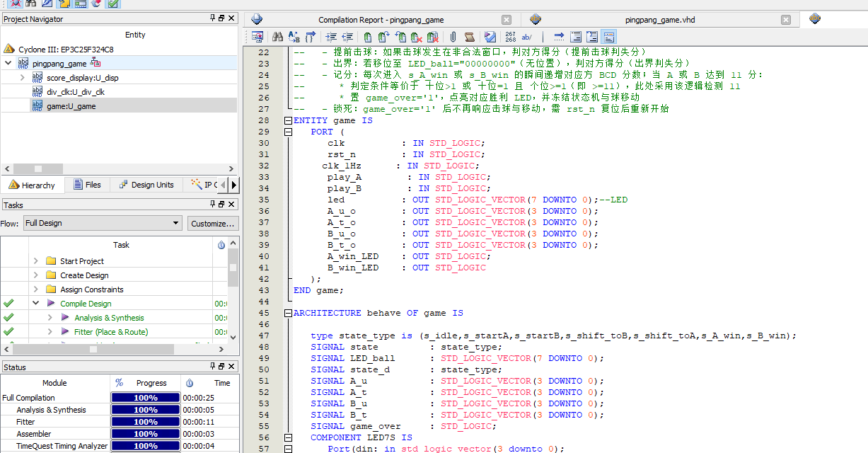868x453 pixels.
Task: Click the Replace text icon in editor toolbar
Action: point(294,37)
